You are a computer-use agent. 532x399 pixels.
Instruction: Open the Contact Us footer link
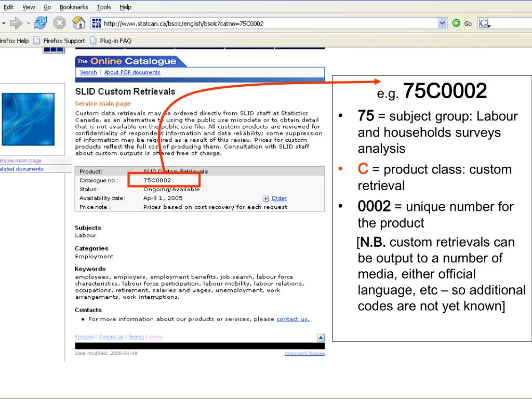[111, 337]
